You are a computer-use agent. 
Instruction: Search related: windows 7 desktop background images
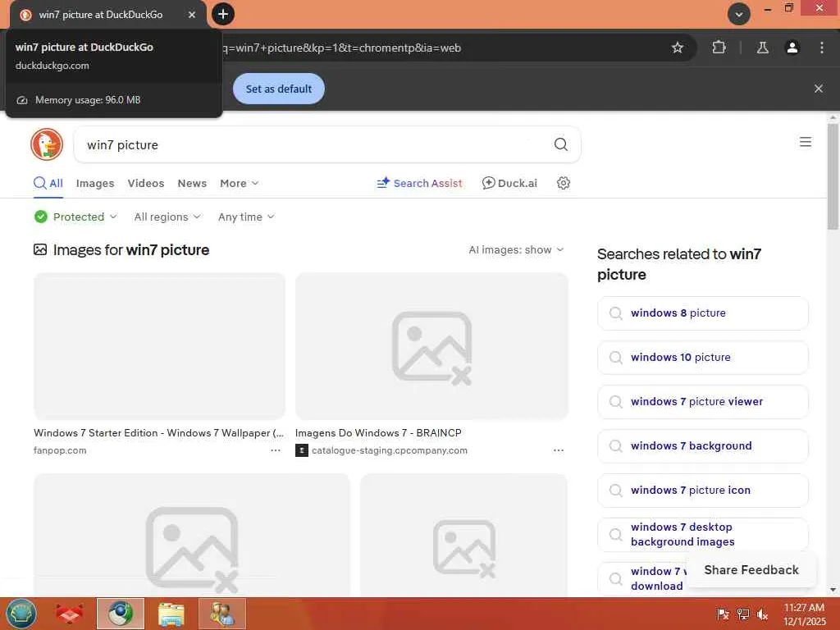pyautogui.click(x=702, y=535)
